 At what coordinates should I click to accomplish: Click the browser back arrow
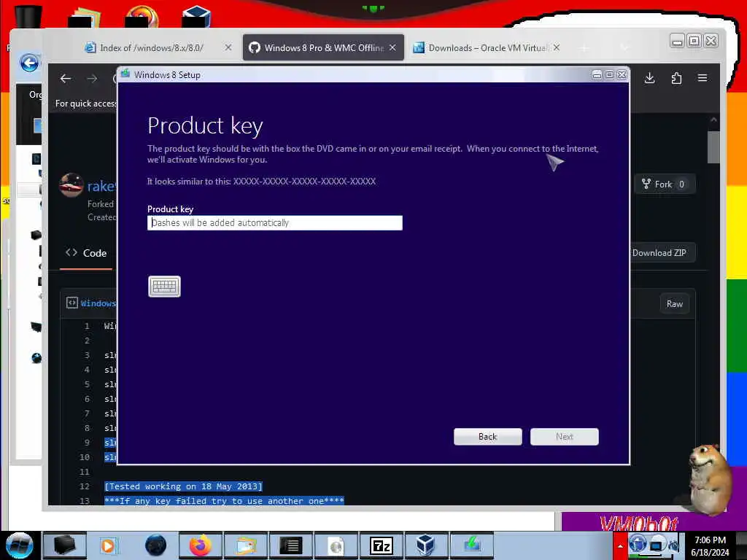pyautogui.click(x=66, y=79)
